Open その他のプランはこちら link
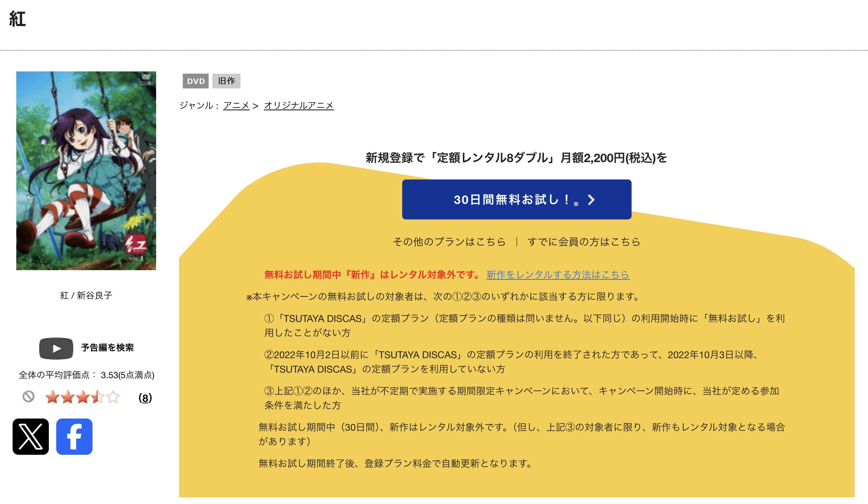868x504 pixels. [x=449, y=242]
